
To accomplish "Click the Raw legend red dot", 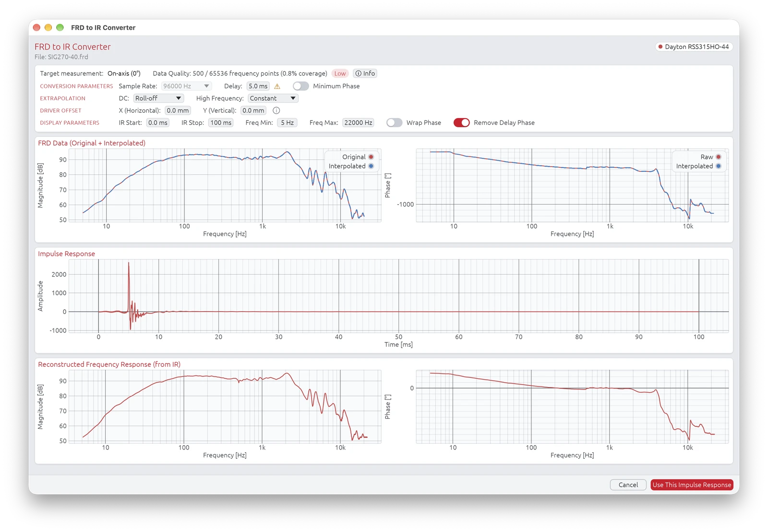I will tap(719, 157).
